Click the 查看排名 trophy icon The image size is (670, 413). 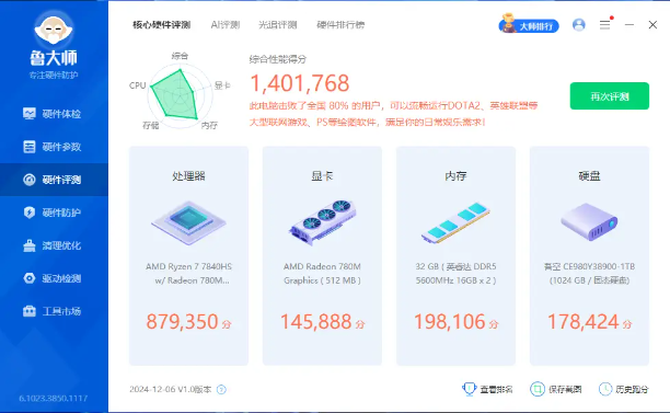point(469,389)
